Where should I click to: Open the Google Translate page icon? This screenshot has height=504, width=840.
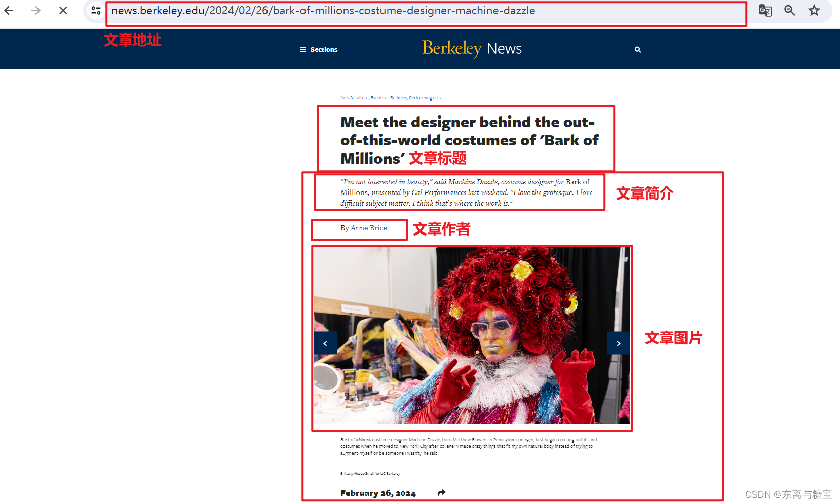click(x=765, y=10)
